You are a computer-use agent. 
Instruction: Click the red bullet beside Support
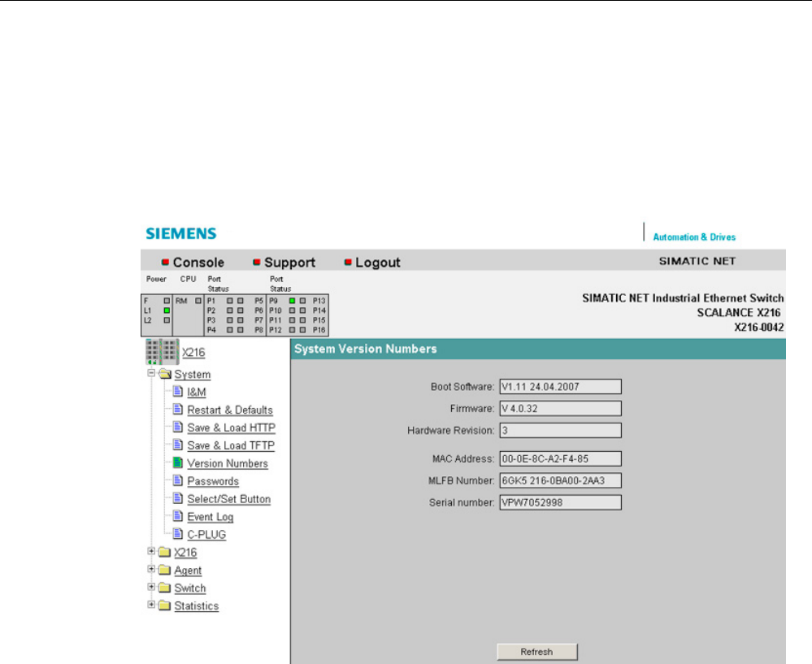pyautogui.click(x=256, y=262)
